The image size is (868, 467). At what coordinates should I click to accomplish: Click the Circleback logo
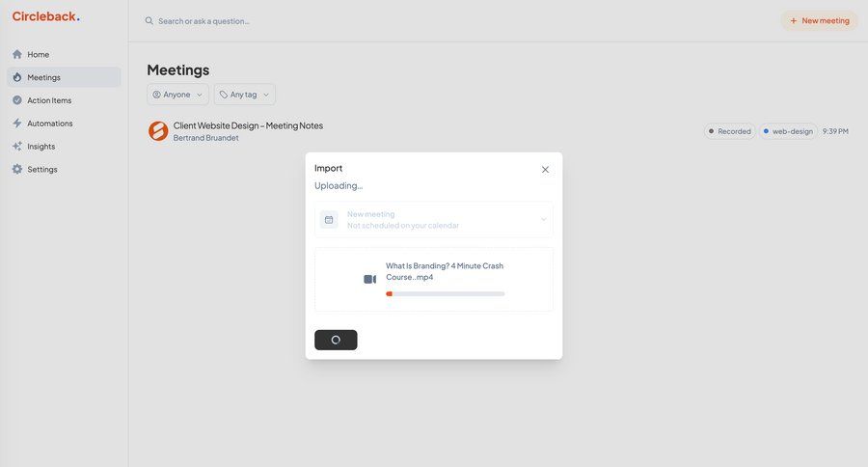(45, 16)
